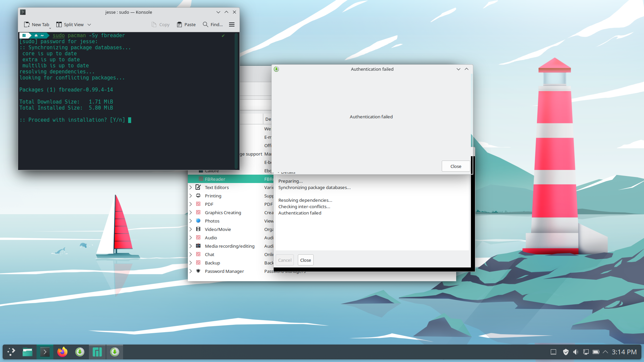The width and height of the screenshot is (644, 362).
Task: Open Split View in Konsole toolbar
Action: click(70, 24)
